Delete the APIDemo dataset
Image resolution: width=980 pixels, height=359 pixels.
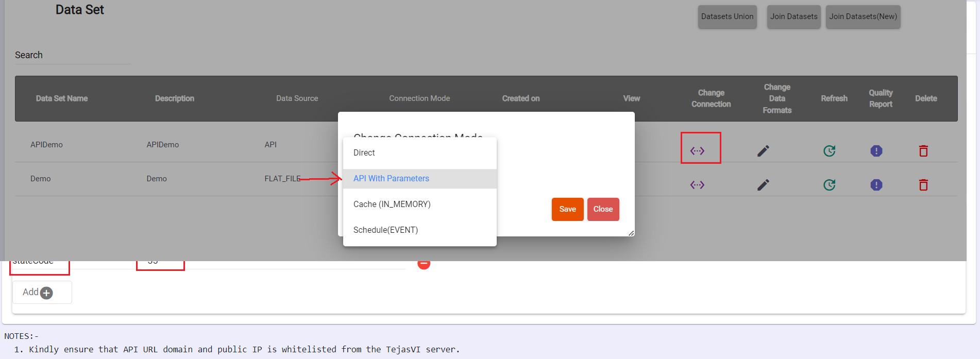point(923,151)
